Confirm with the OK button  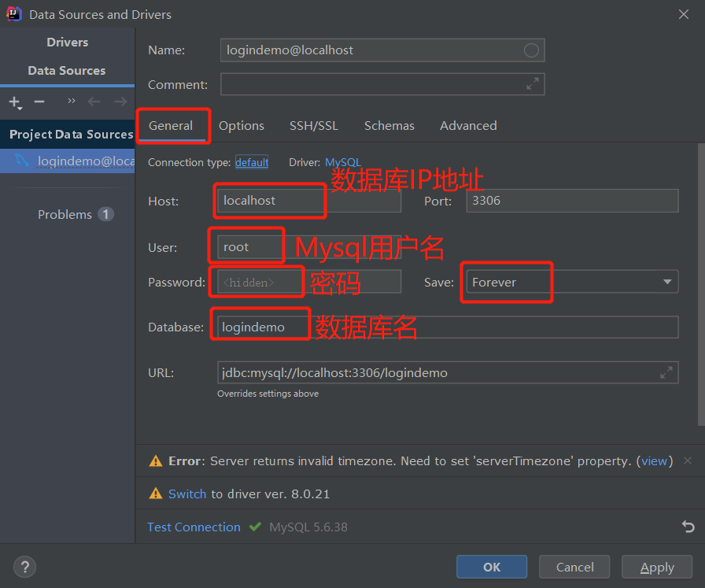click(x=492, y=567)
